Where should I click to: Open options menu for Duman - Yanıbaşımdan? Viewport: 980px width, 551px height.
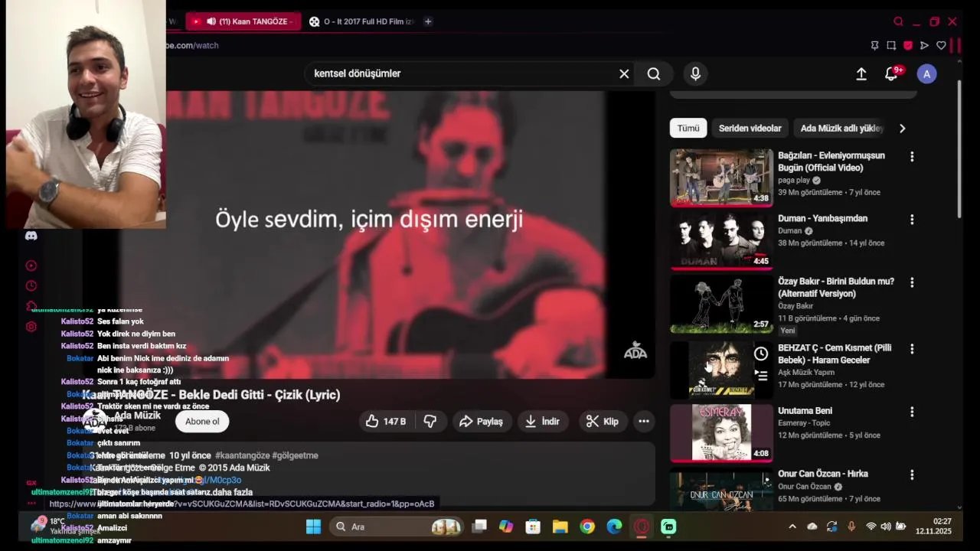912,220
